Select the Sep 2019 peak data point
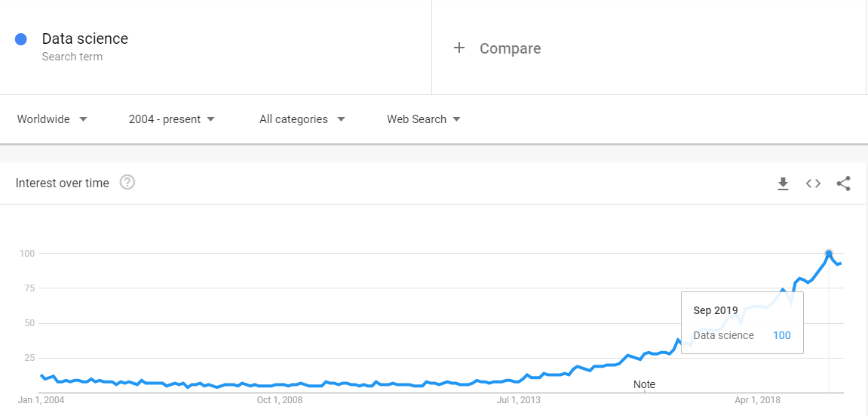 pyautogui.click(x=829, y=254)
